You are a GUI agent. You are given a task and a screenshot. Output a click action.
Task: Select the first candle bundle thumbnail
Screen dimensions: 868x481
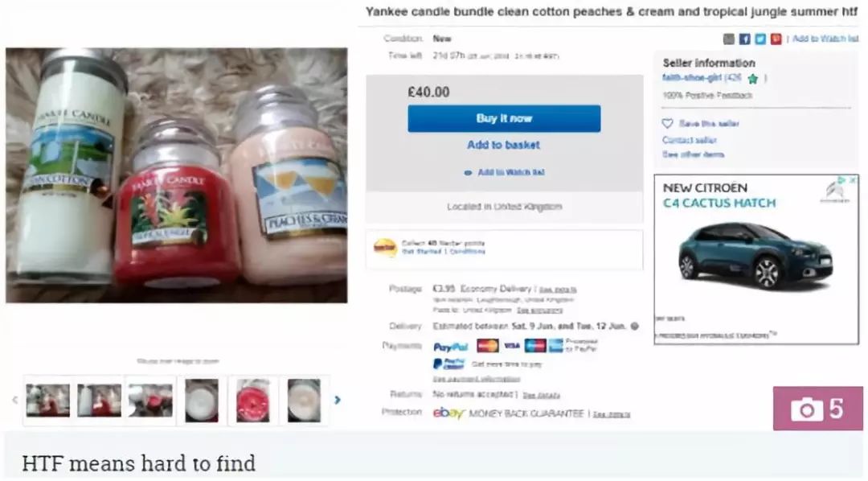point(48,400)
